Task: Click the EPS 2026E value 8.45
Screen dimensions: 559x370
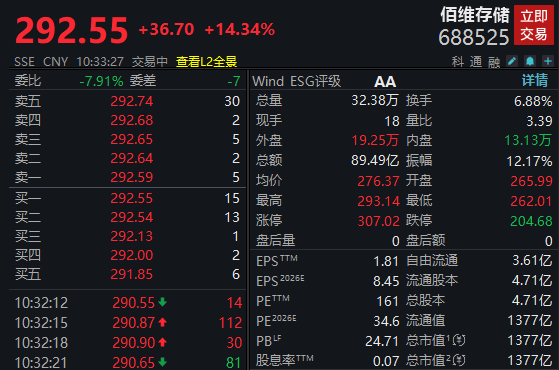Action: [x=386, y=281]
